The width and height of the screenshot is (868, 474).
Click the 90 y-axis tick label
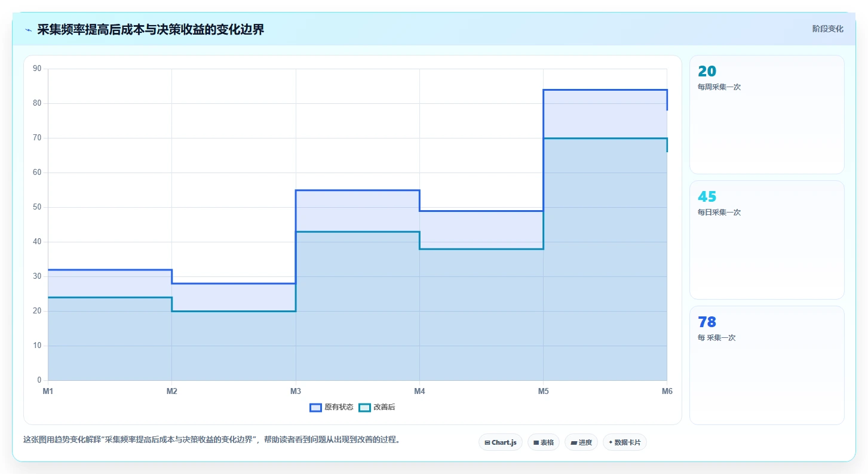(37, 69)
